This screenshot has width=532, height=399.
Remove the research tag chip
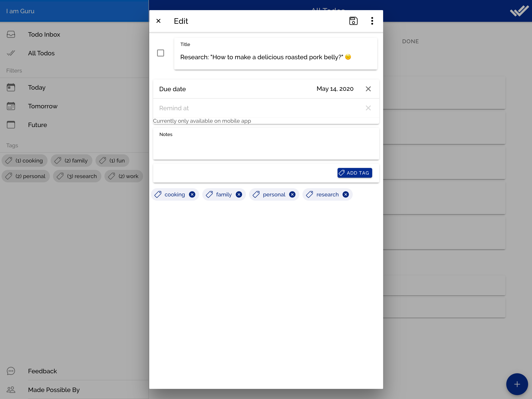(345, 194)
